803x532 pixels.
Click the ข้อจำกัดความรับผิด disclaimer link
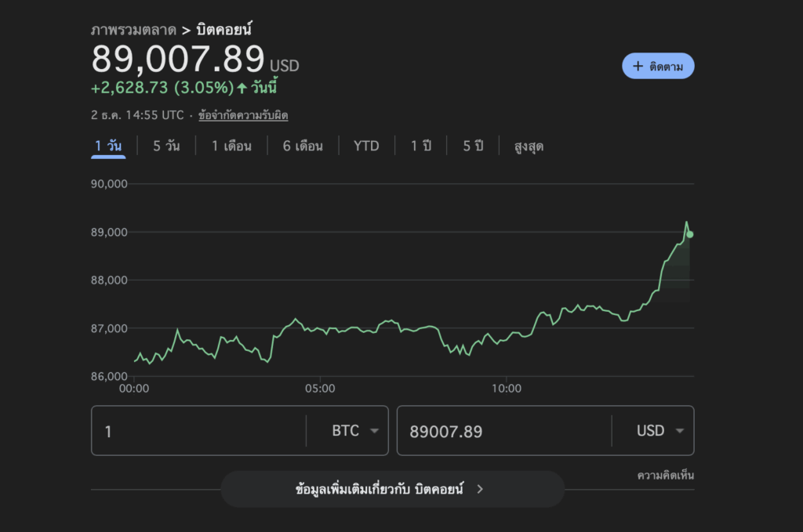click(x=243, y=115)
